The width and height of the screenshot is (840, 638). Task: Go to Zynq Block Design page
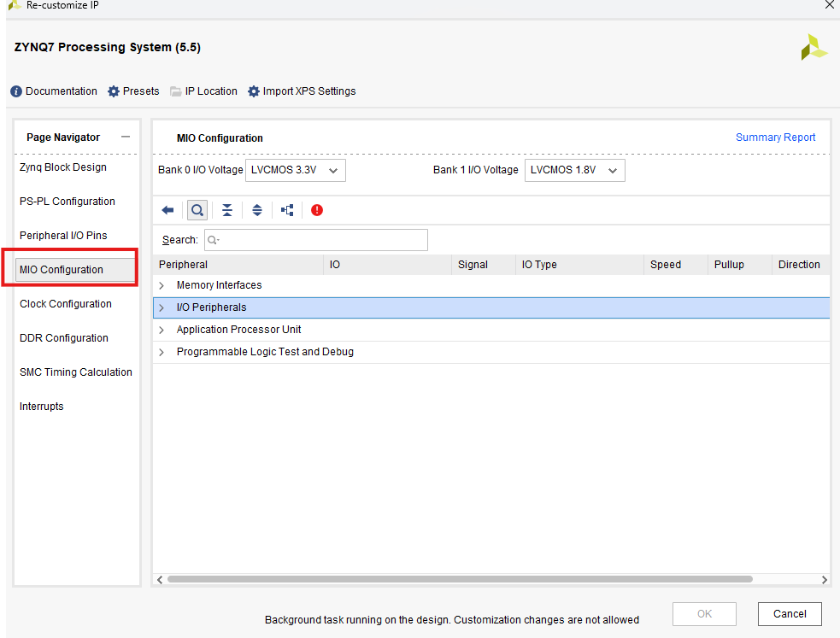[x=63, y=167]
